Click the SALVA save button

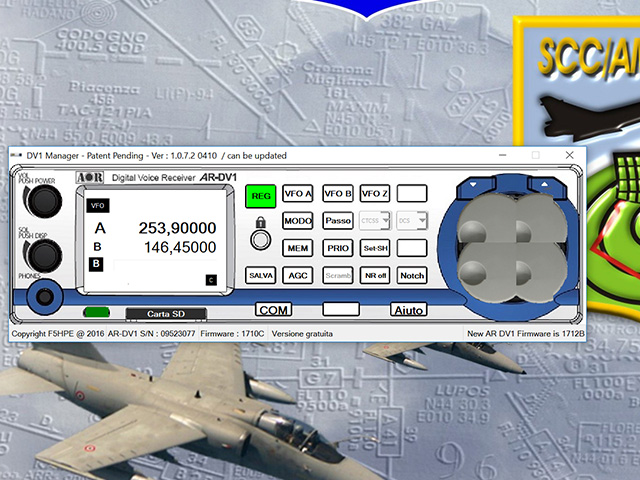[x=260, y=276]
